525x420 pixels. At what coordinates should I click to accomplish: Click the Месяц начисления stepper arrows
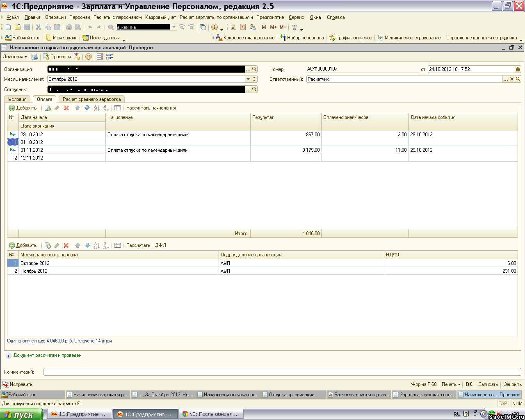pyautogui.click(x=254, y=79)
